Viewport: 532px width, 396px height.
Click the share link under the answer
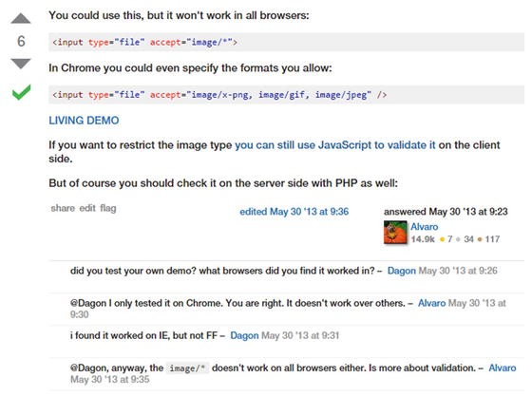point(63,208)
